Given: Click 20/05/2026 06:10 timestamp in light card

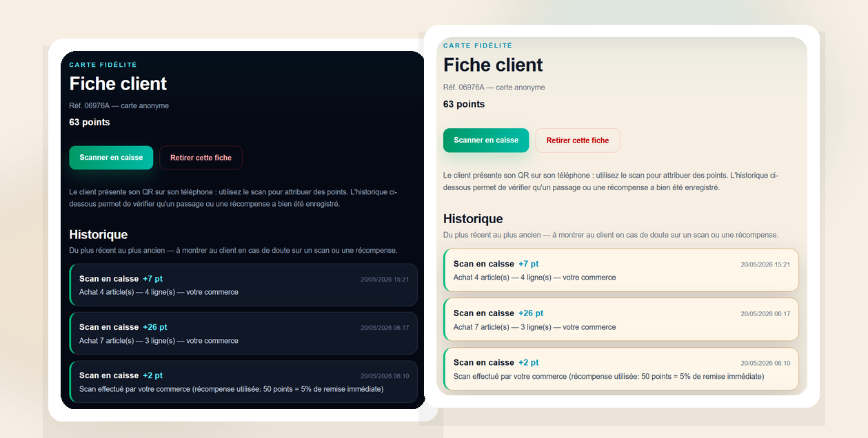Looking at the screenshot, I should pos(765,363).
